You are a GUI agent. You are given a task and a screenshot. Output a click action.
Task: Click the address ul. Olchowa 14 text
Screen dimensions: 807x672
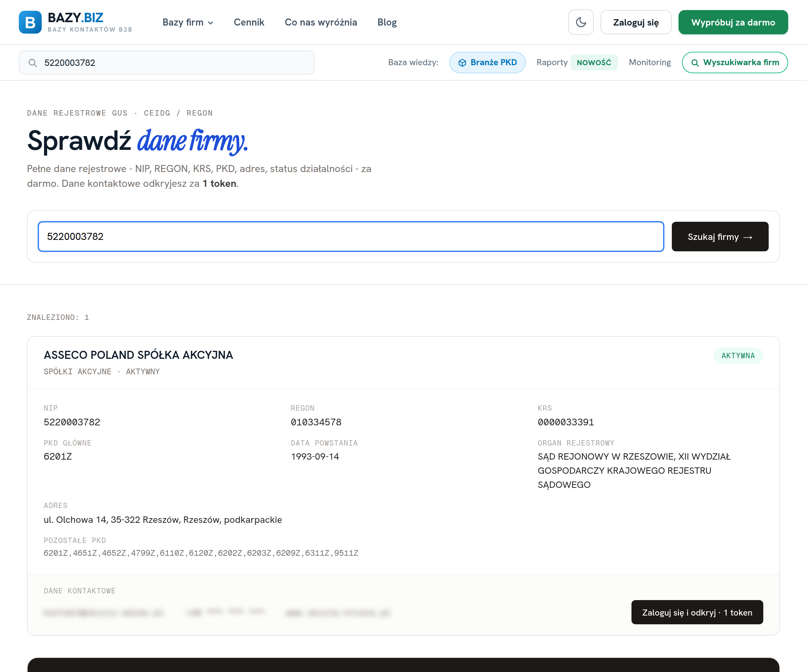162,519
